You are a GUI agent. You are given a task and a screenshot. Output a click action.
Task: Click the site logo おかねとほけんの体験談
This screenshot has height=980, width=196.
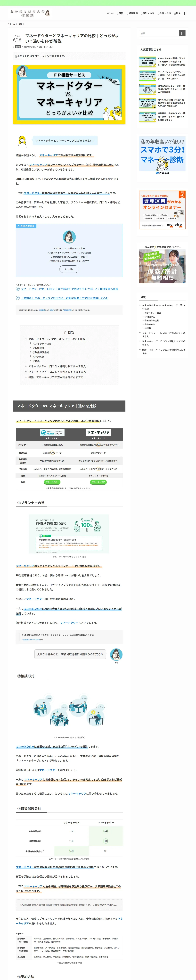(30, 13)
